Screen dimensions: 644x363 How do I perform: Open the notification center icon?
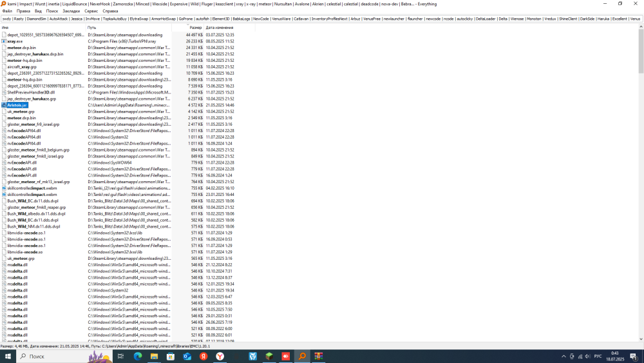(634, 357)
